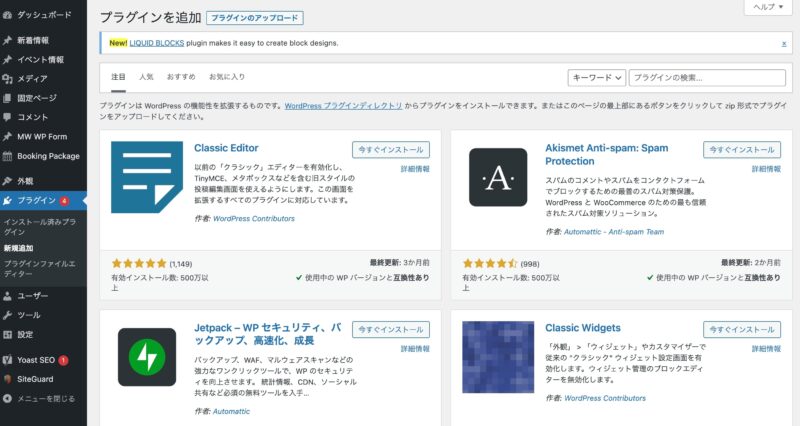The height and width of the screenshot is (426, 800).
Task: Click the Classic Widgets title link
Action: point(583,328)
